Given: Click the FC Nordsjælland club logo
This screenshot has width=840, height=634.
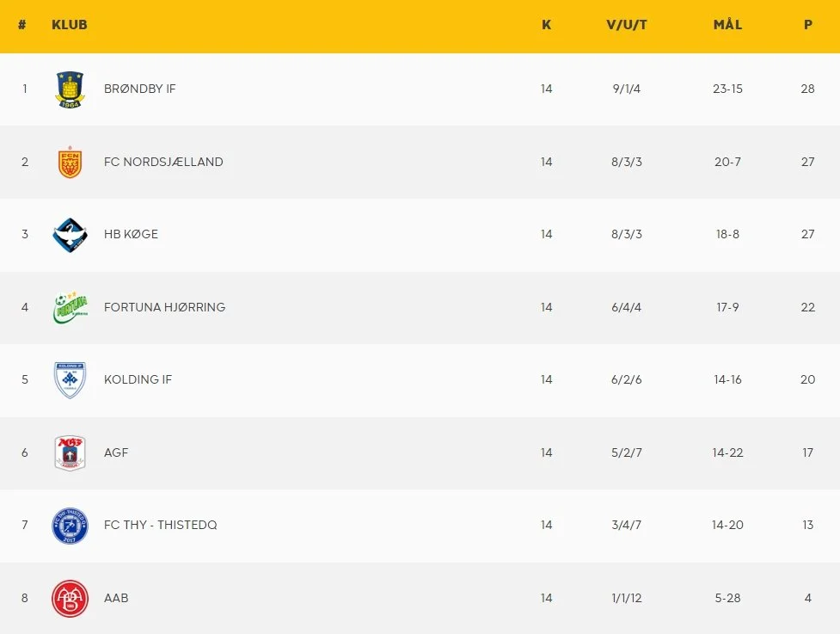Looking at the screenshot, I should coord(71,162).
